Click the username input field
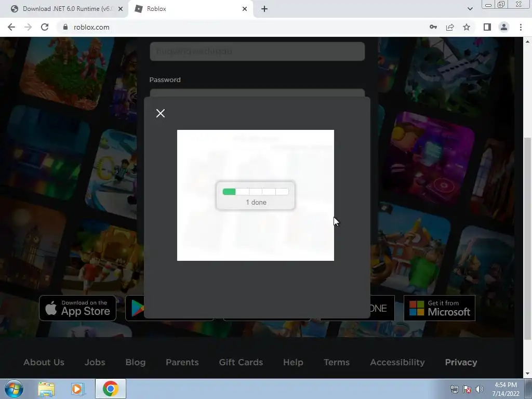This screenshot has width=532, height=399. [x=257, y=51]
